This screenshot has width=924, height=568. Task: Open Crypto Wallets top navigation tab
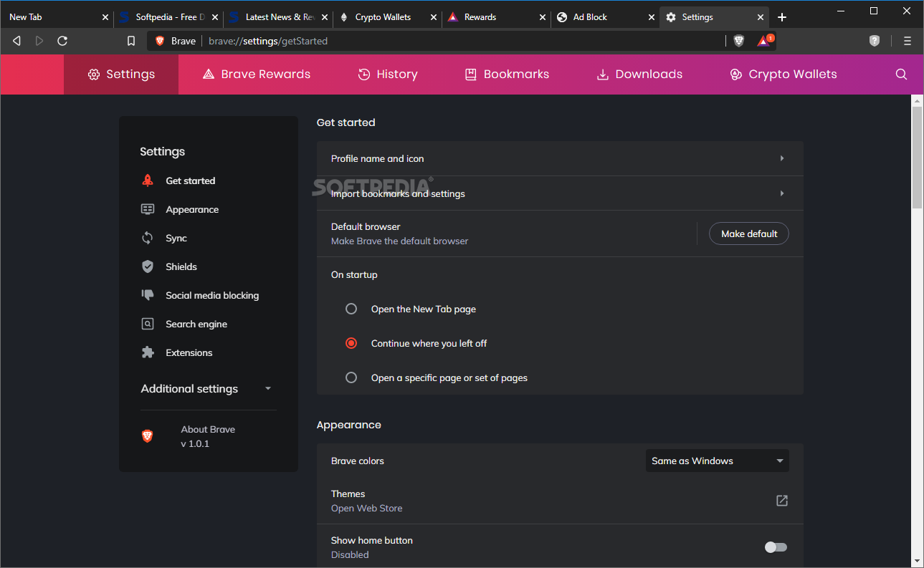coord(783,74)
